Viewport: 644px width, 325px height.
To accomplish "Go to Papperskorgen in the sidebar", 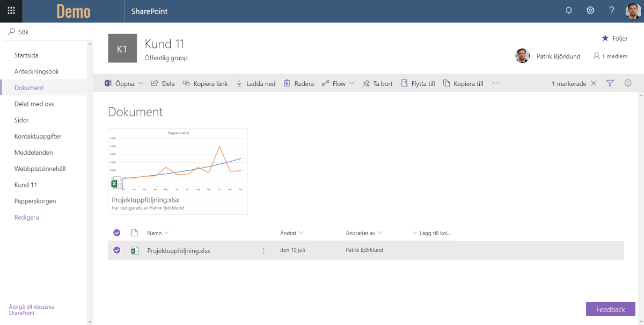I will 35,201.
